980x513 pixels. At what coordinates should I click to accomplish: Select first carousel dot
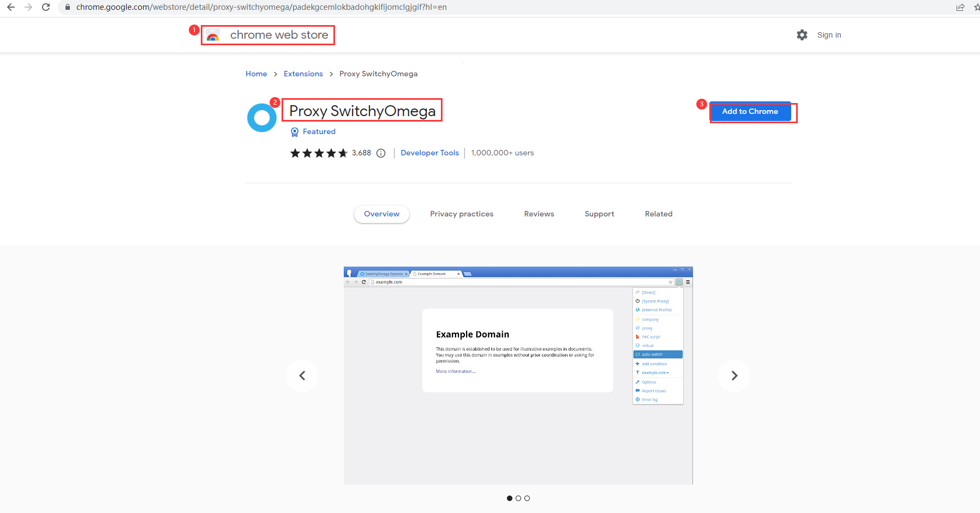(x=510, y=498)
